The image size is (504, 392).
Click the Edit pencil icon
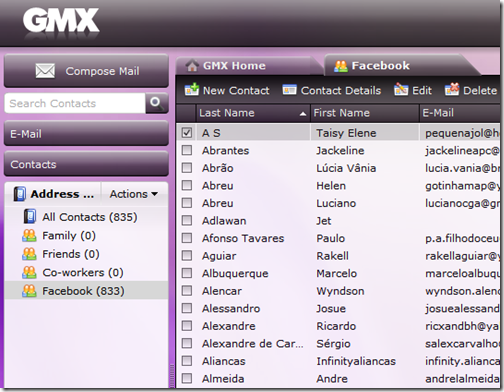(401, 90)
